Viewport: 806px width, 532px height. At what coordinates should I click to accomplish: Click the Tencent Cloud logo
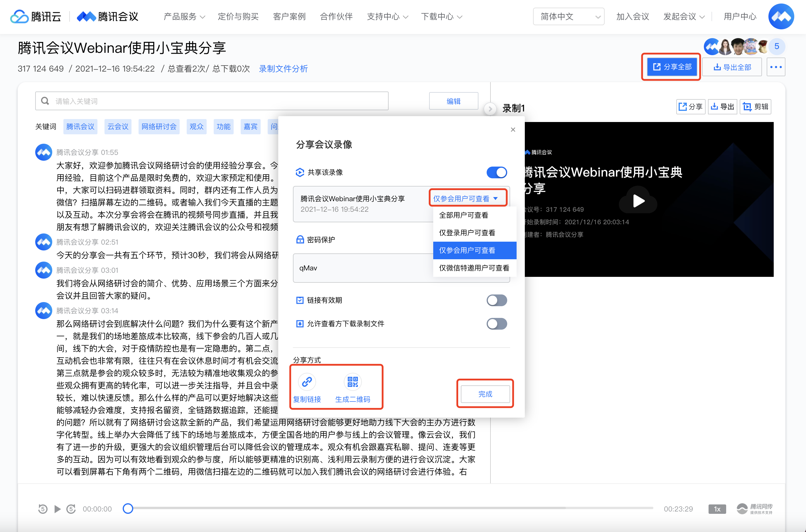[36, 16]
